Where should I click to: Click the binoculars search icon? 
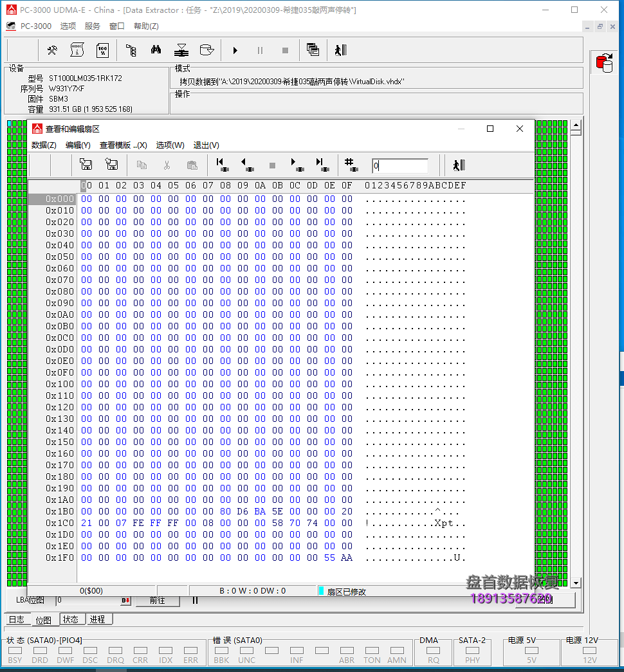(156, 50)
